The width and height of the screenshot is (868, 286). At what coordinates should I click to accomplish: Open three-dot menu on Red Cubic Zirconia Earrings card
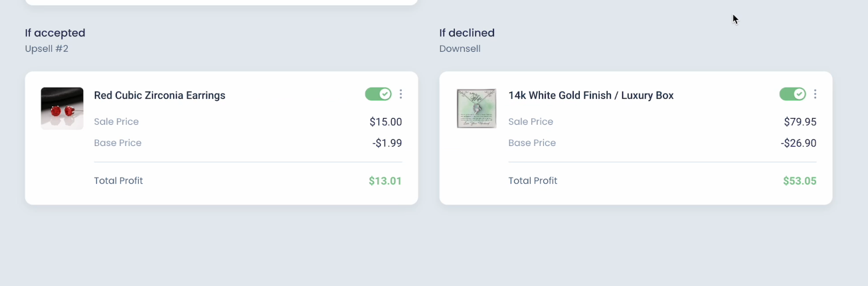coord(400,94)
